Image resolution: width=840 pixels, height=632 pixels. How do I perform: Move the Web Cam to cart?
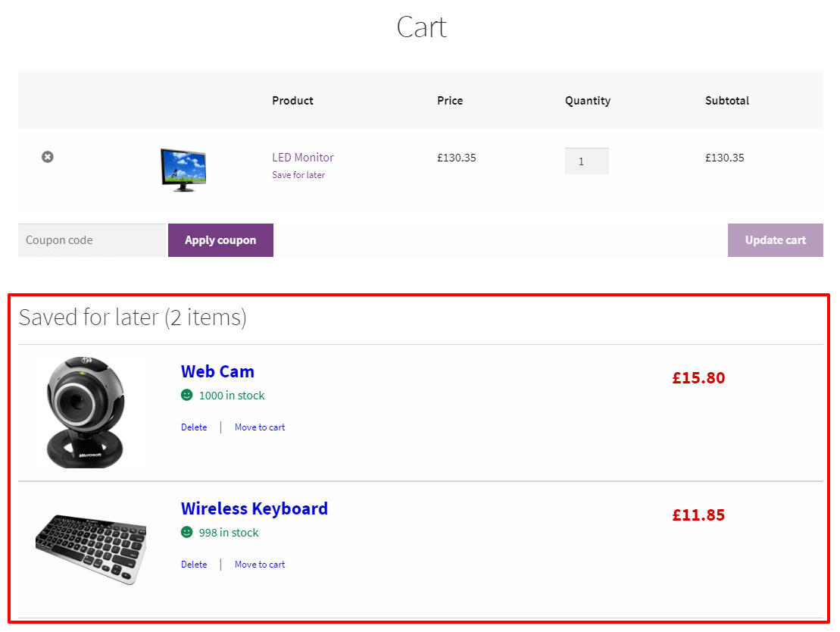260,427
